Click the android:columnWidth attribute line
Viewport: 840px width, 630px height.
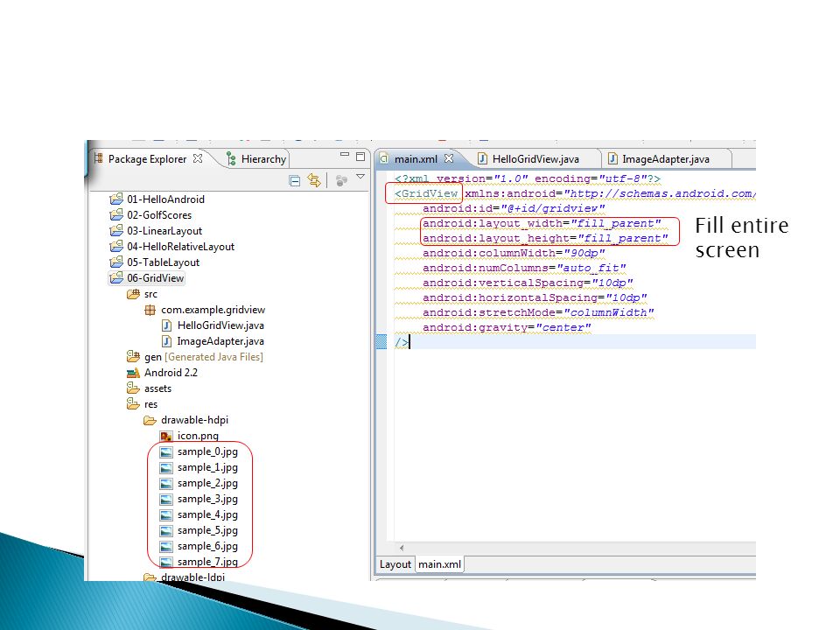click(x=514, y=253)
